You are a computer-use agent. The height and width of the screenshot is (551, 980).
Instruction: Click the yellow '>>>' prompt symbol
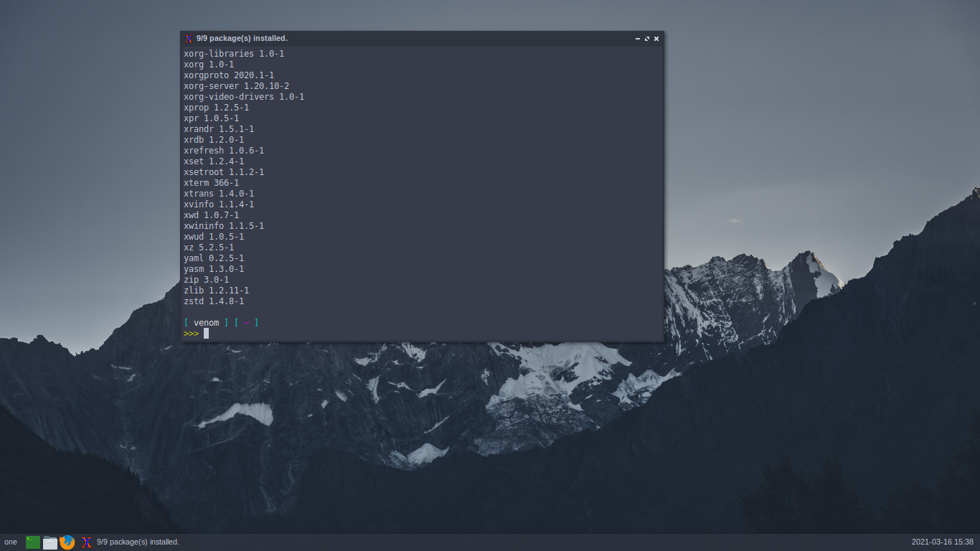click(x=191, y=334)
